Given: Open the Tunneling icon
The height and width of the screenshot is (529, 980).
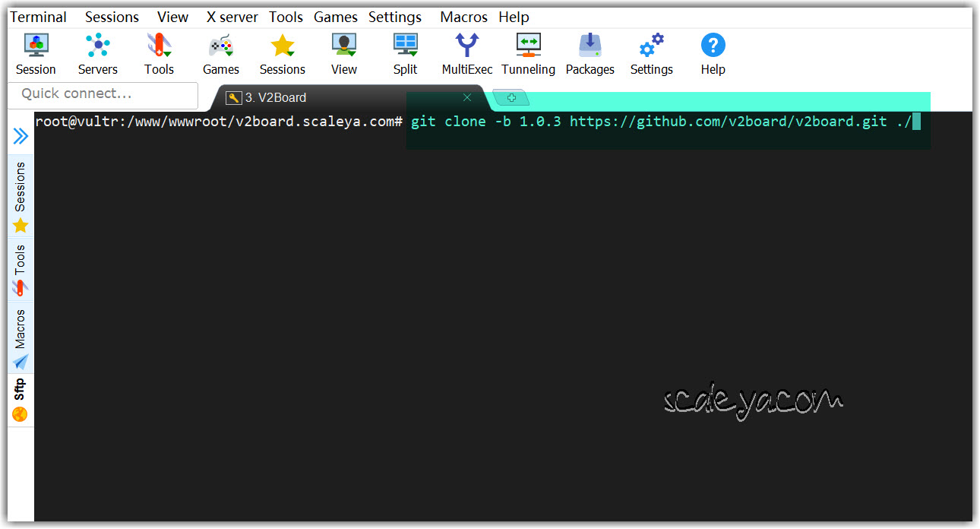Looking at the screenshot, I should coord(528,46).
